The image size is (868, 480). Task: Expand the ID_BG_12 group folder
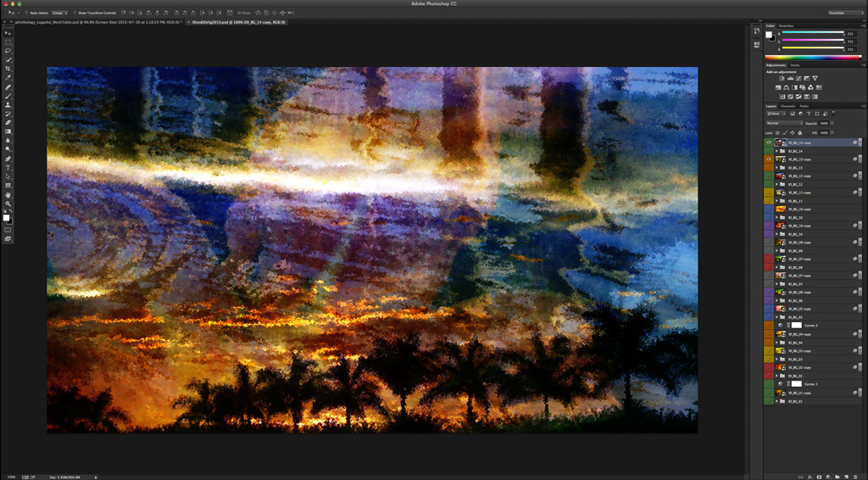776,184
